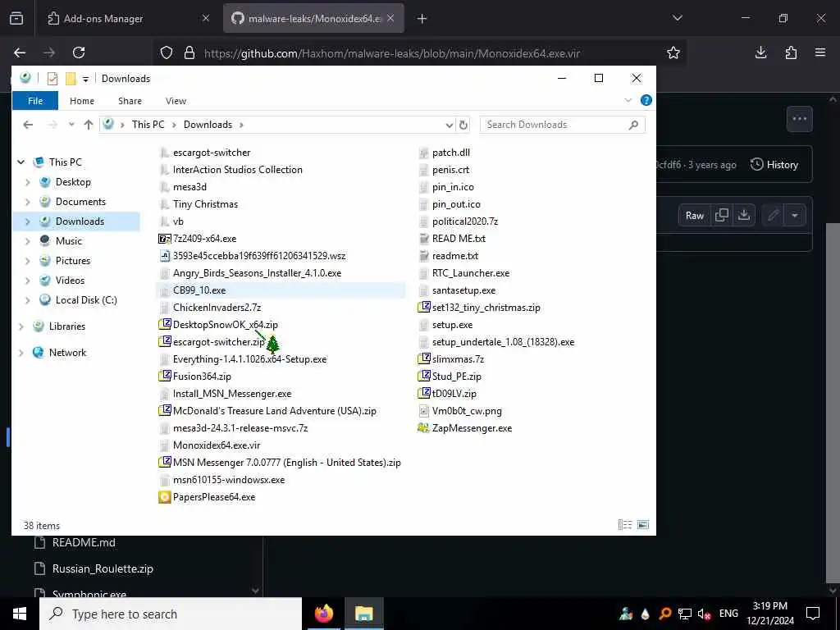Click Explorer new folder quick access icon
Viewport: 840px width, 630px height.
tap(71, 79)
